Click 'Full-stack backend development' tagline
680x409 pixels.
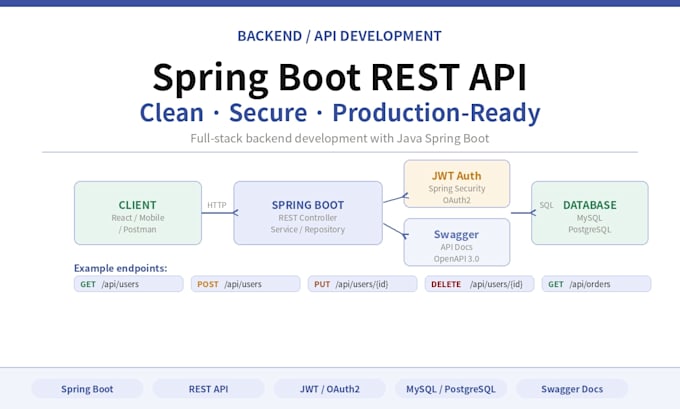(x=340, y=138)
